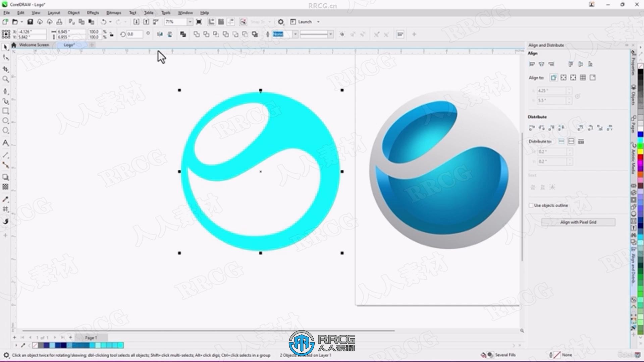
Task: Select the Rectangle tool
Action: pyautogui.click(x=5, y=111)
